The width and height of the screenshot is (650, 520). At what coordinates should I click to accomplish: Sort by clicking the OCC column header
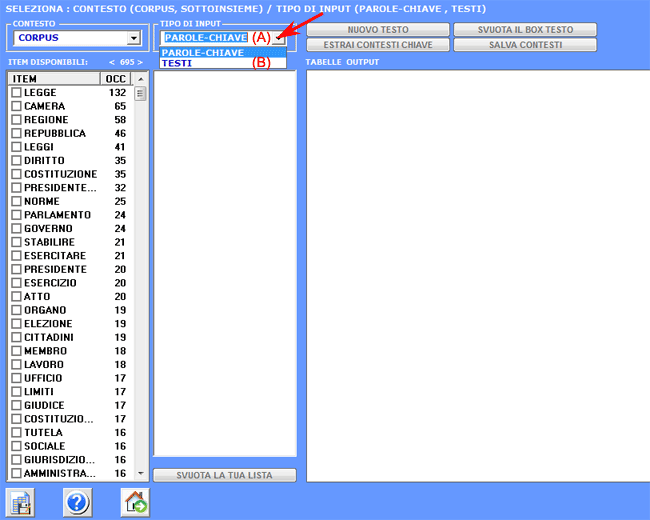pyautogui.click(x=116, y=78)
